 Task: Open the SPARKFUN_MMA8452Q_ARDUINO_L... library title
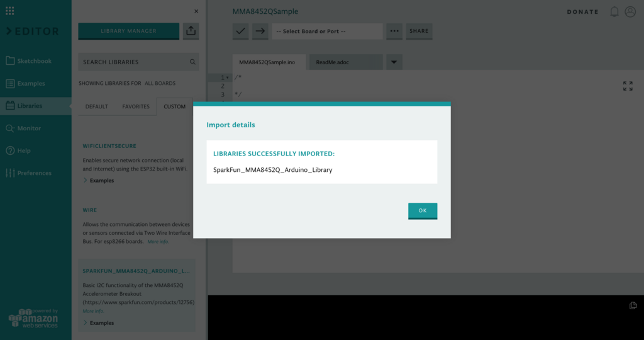pos(136,271)
